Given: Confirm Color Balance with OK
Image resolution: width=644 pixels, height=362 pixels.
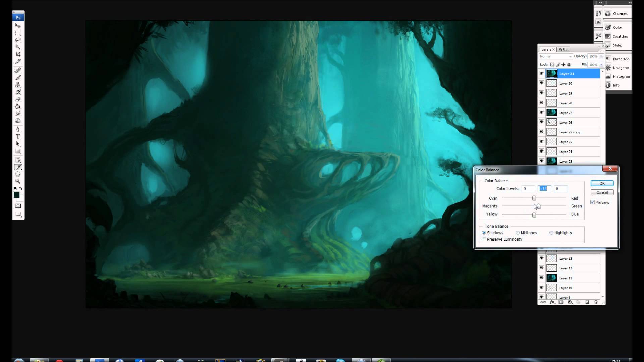Looking at the screenshot, I should click(602, 183).
